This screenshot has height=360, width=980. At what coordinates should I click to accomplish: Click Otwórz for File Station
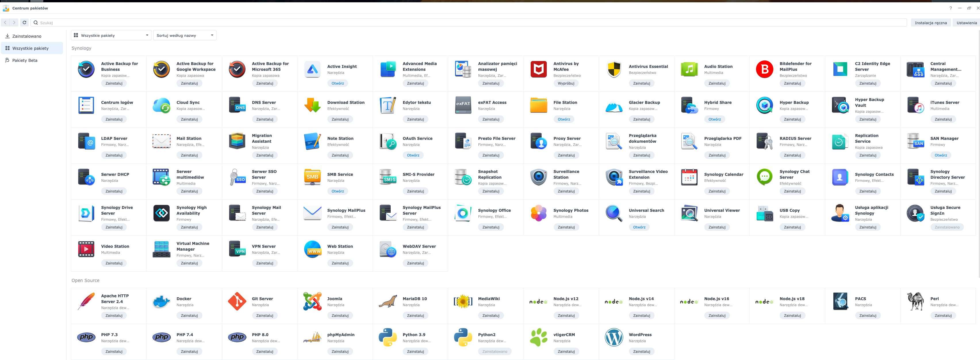[x=564, y=119]
